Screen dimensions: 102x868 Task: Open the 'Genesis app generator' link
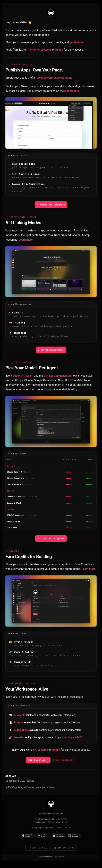(57, 375)
